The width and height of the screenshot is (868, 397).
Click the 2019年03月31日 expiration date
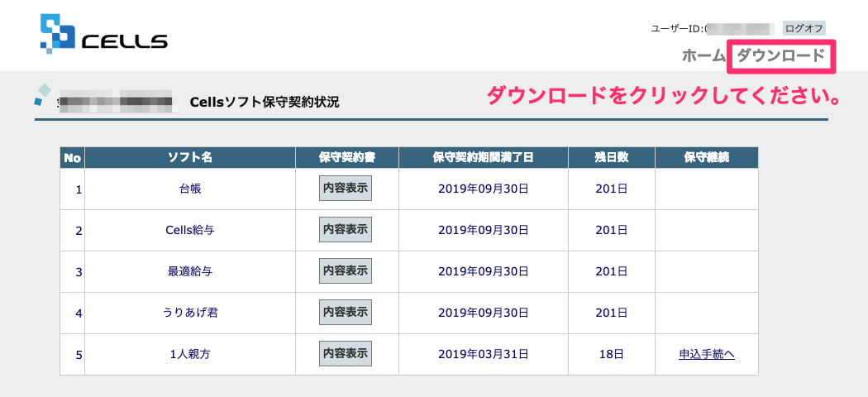484,354
